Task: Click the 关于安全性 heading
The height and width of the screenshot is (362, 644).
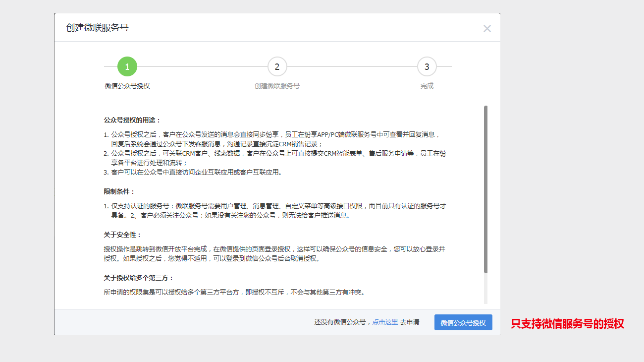Action: click(x=122, y=235)
